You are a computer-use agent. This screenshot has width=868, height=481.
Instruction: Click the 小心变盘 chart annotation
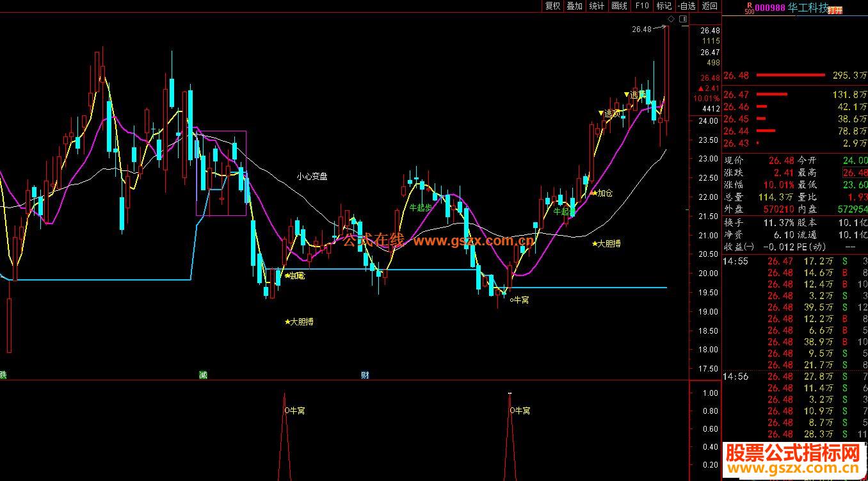point(312,176)
